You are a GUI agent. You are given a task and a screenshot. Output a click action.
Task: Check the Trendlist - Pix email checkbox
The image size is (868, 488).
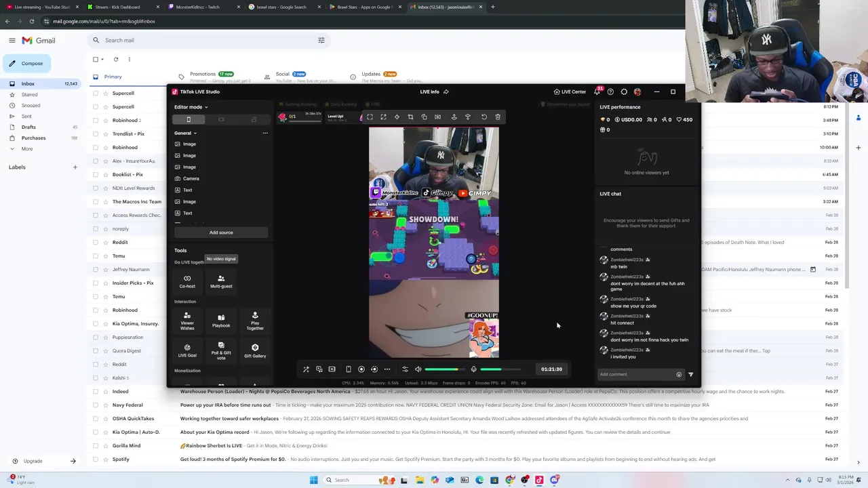[96, 134]
